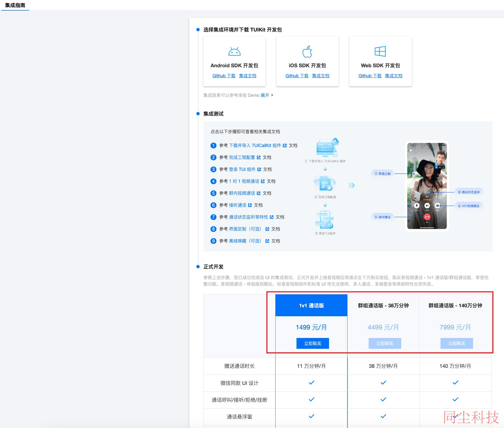Click external-link icon after 1 对 1 视频通话

(x=263, y=181)
